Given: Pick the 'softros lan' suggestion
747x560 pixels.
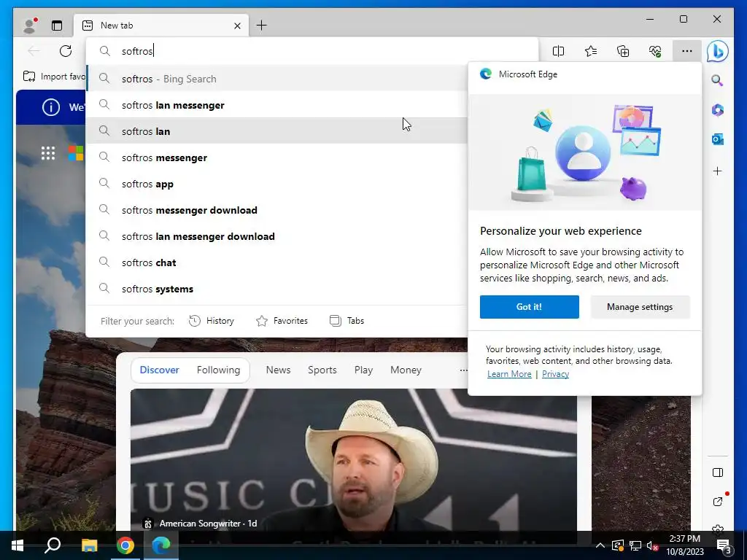Looking at the screenshot, I should pyautogui.click(x=276, y=131).
